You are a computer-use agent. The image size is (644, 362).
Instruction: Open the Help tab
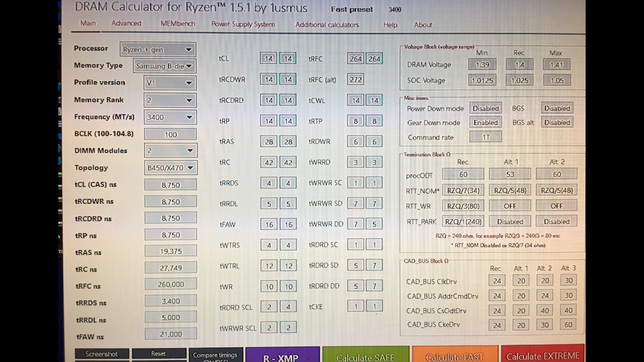(x=390, y=25)
